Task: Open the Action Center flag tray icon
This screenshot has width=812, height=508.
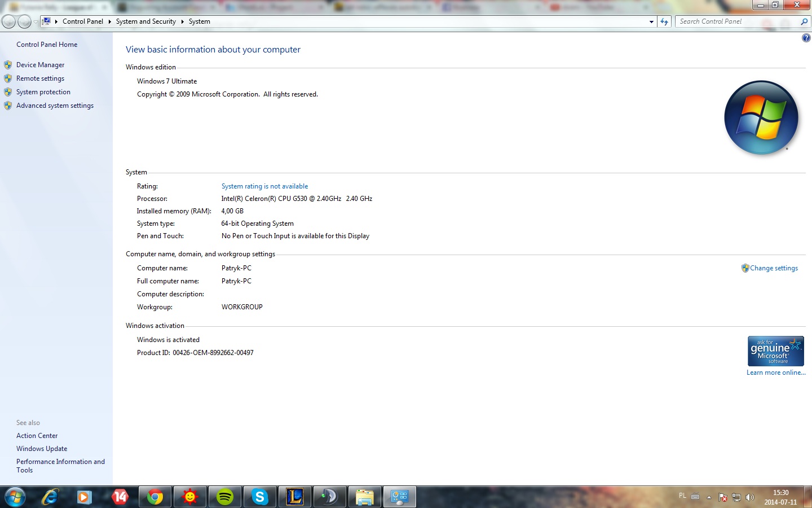Action: (x=723, y=497)
